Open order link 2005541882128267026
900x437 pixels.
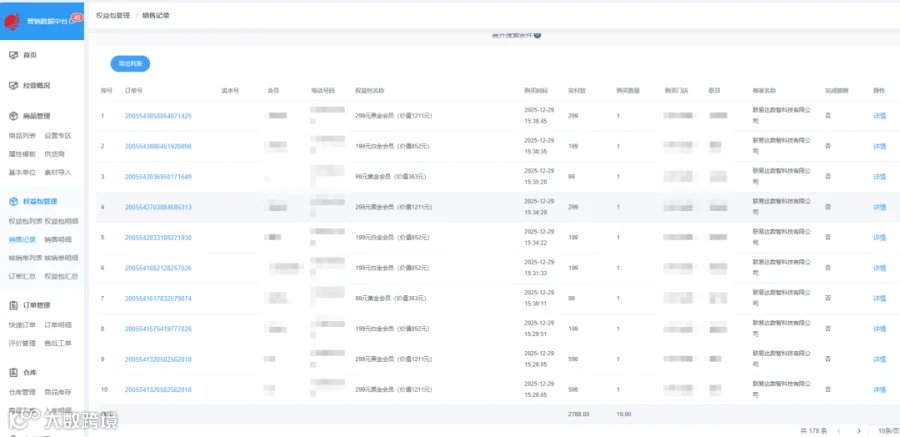(x=158, y=268)
